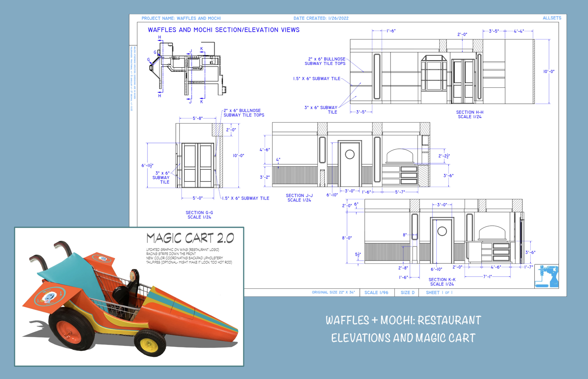Click the key plan drawing with section markers
Image resolution: width=588 pixels, height=379 pixels.
point(188,70)
